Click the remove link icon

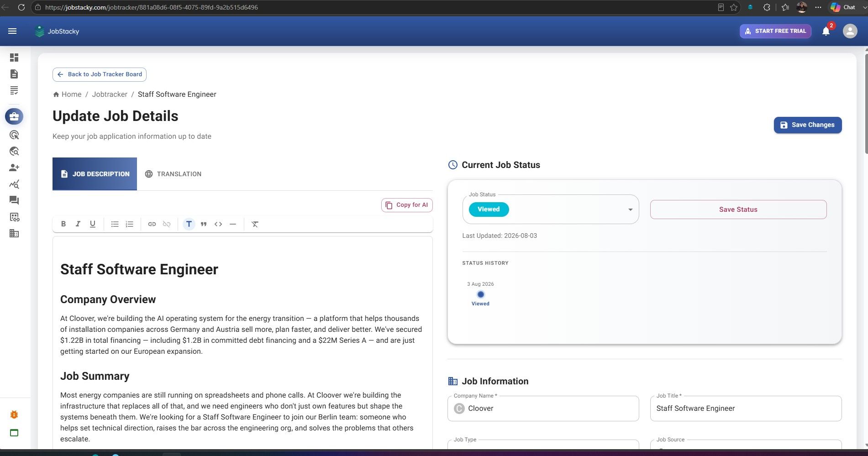coord(167,224)
